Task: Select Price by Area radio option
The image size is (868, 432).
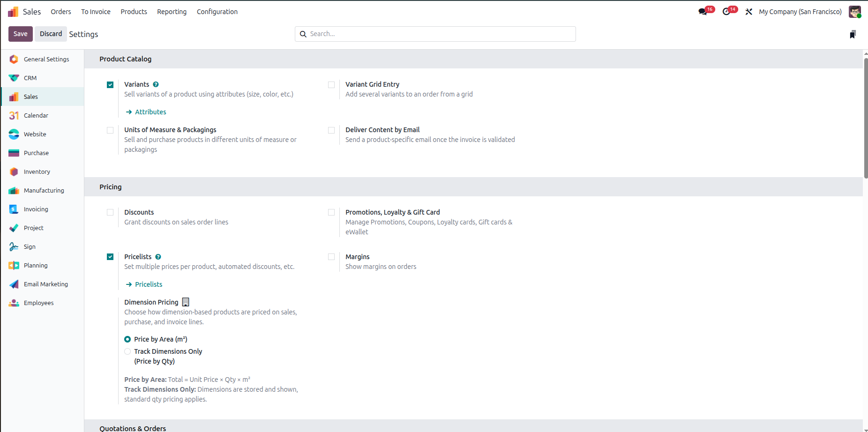Action: click(x=127, y=339)
